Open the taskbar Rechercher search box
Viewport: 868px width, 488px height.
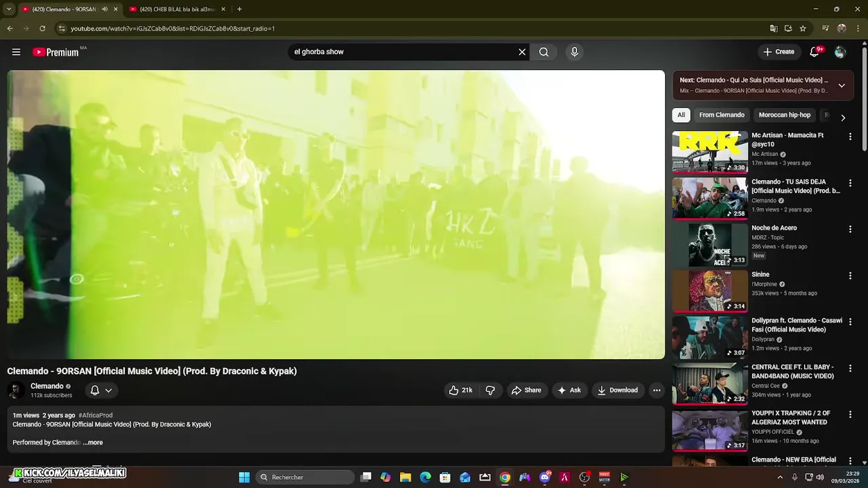coord(305,477)
